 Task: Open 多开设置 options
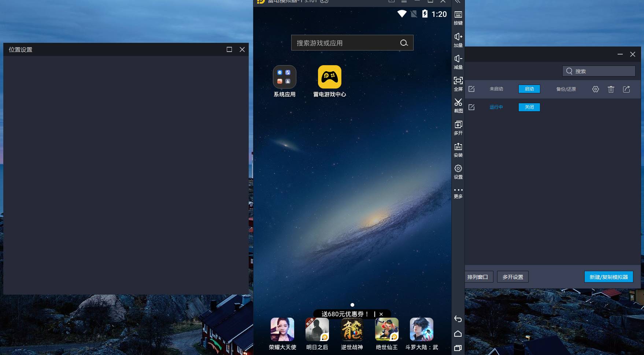(512, 277)
